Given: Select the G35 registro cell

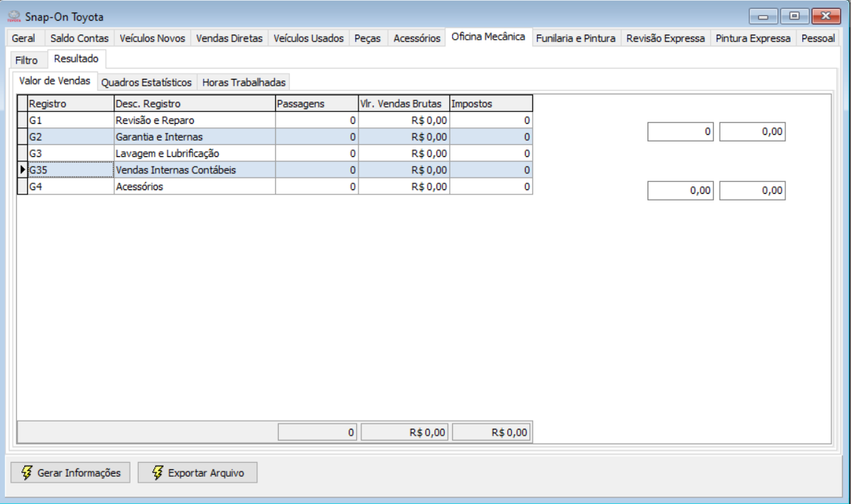Looking at the screenshot, I should tap(71, 169).
